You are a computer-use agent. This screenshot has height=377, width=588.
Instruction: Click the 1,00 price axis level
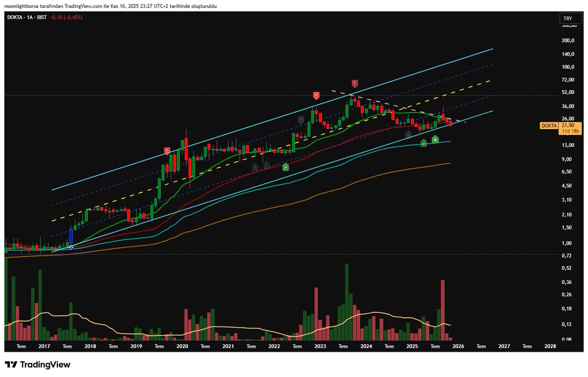tap(567, 243)
